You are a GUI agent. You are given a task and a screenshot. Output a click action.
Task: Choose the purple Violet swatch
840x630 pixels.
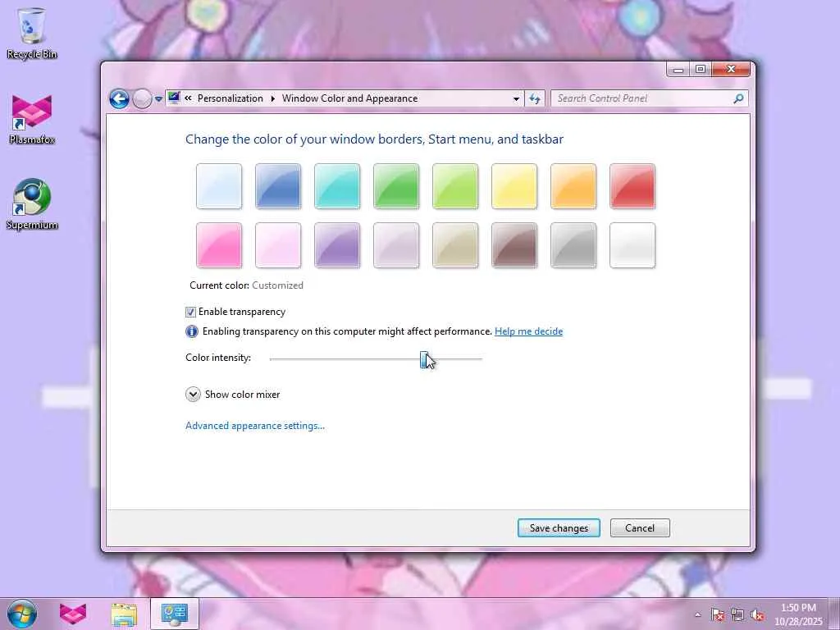tap(337, 245)
